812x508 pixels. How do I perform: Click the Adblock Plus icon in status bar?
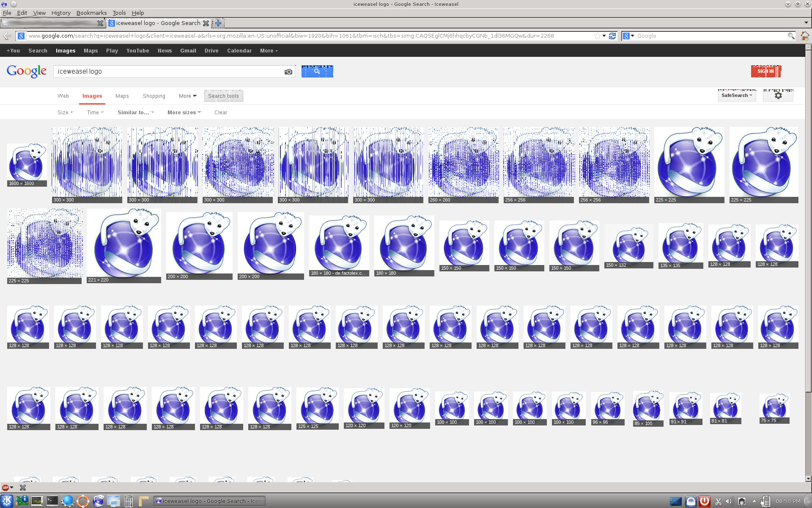[5, 488]
